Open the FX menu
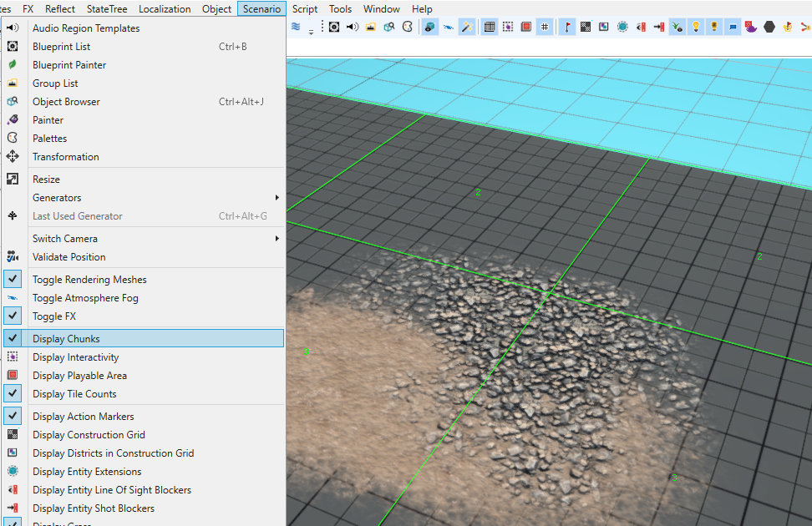Screen dimensions: 812x526 28,9
